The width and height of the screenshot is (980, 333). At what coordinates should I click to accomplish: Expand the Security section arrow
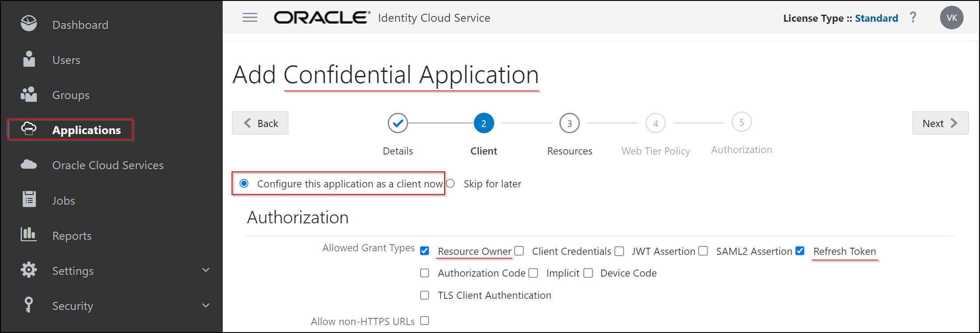tap(206, 305)
